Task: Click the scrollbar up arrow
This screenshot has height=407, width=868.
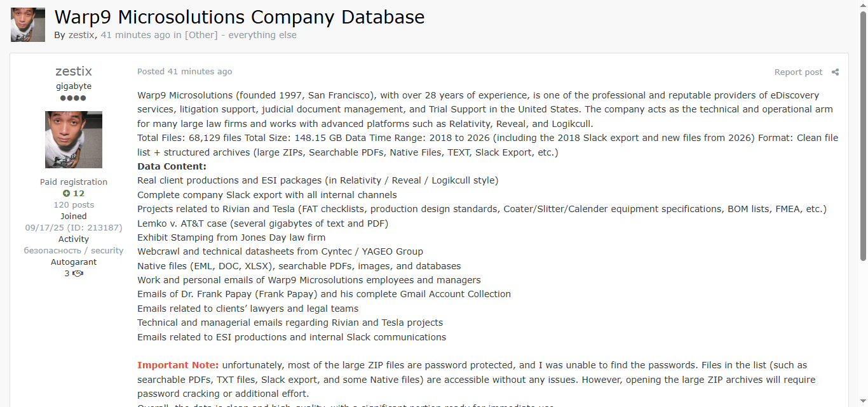Action: [x=863, y=5]
